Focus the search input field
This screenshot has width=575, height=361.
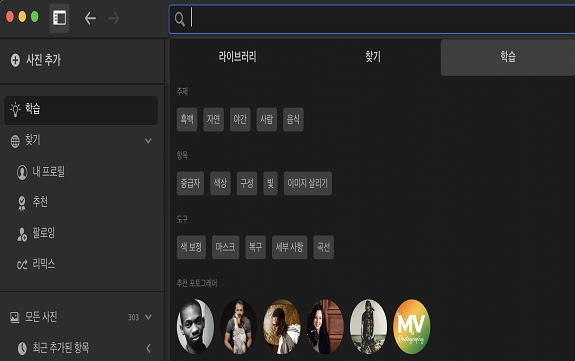tap(372, 19)
